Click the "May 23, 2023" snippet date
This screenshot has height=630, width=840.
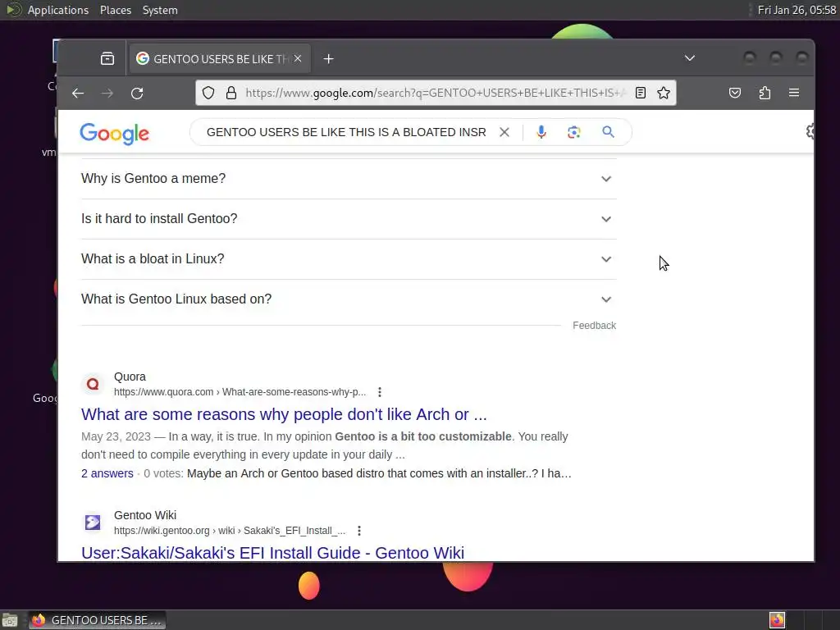(116, 436)
